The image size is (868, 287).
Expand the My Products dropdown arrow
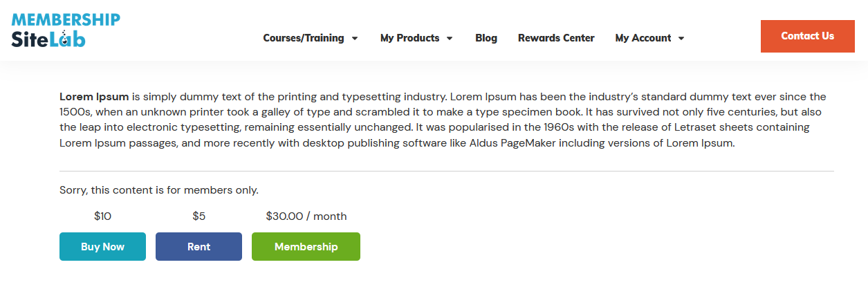(x=450, y=39)
